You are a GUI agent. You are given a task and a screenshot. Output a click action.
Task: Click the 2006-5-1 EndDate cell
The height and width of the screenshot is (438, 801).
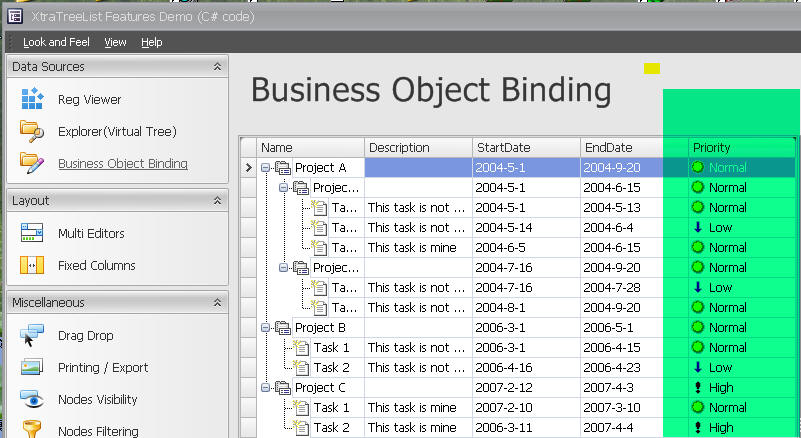point(634,328)
